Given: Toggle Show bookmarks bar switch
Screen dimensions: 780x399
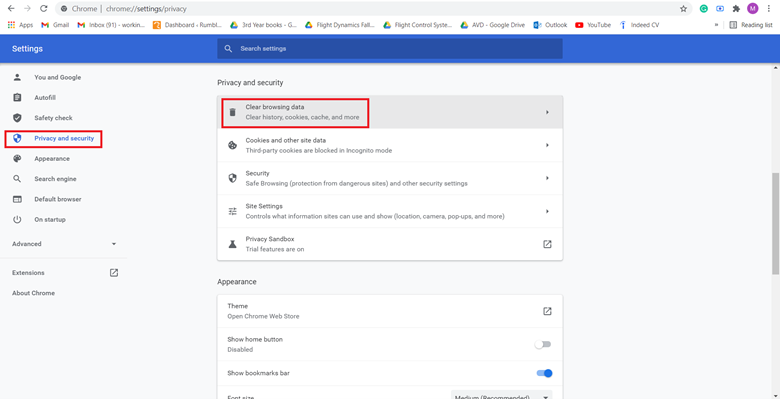Looking at the screenshot, I should click(x=544, y=373).
